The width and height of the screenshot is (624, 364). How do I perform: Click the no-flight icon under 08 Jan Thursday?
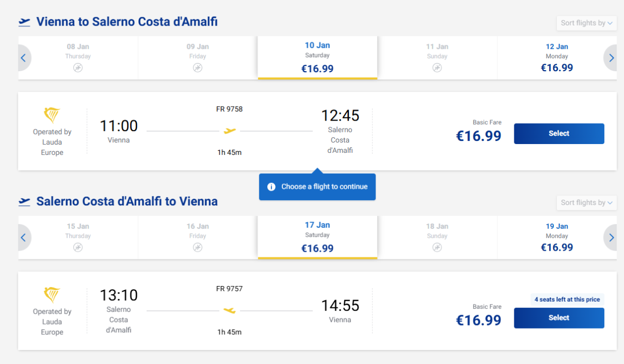78,68
